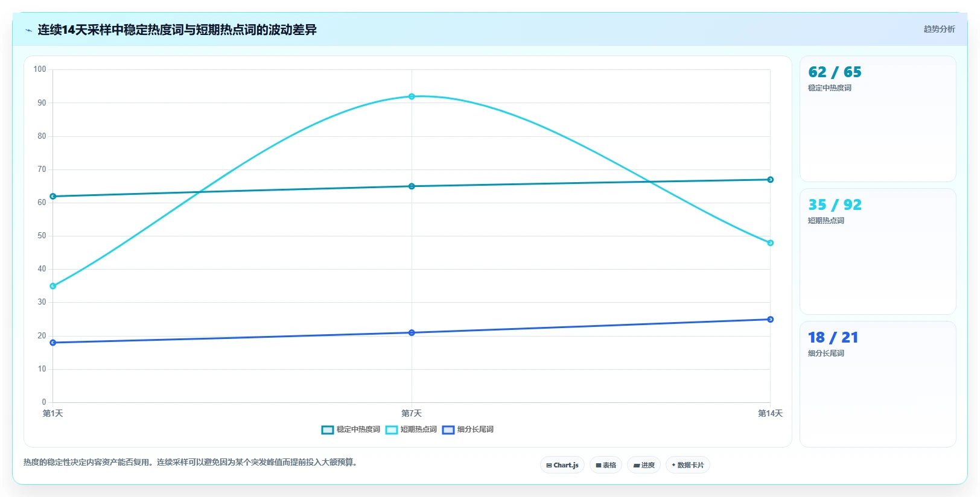Select 短期热点词 data point at 第14天
This screenshot has height=497, width=980.
coord(771,243)
